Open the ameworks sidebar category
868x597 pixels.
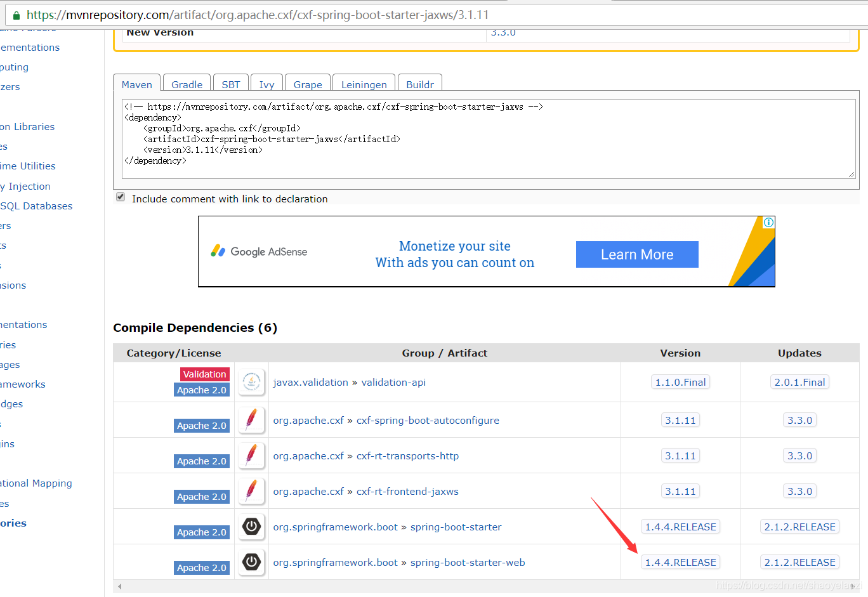coord(23,384)
